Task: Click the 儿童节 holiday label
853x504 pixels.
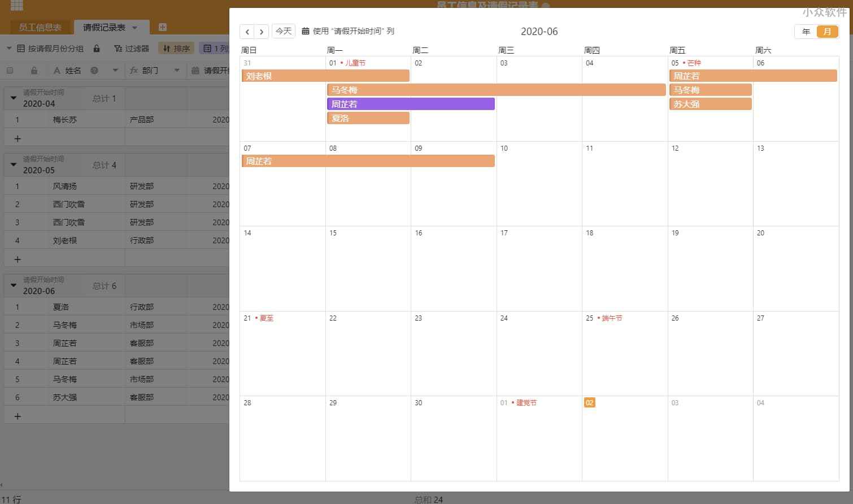Action: (355, 63)
